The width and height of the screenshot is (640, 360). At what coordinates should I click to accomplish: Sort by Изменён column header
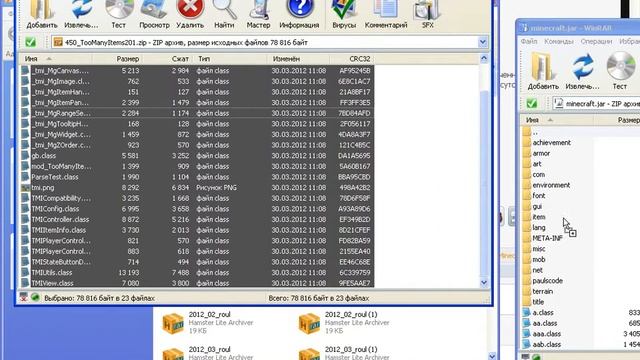coord(298,59)
